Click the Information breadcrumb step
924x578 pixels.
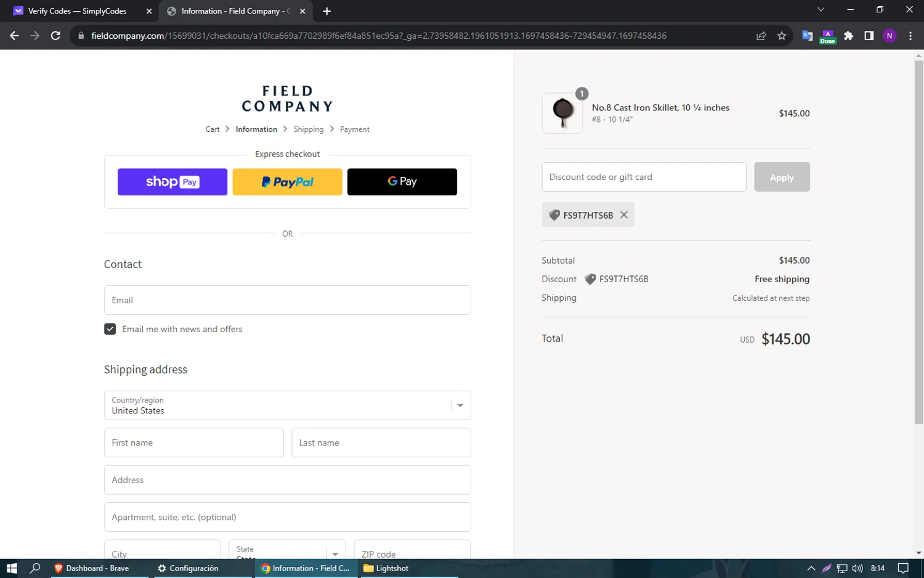[256, 129]
